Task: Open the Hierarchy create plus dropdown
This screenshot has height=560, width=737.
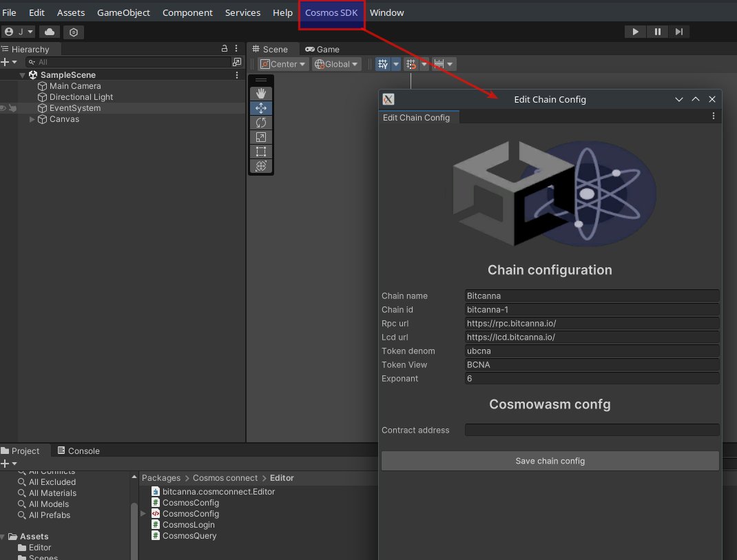Action: [x=8, y=62]
